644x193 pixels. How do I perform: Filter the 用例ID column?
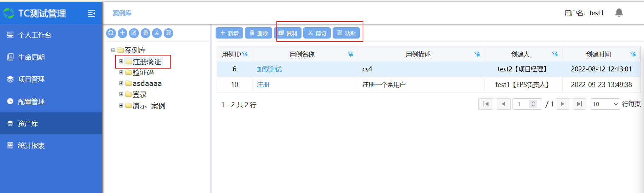[245, 54]
